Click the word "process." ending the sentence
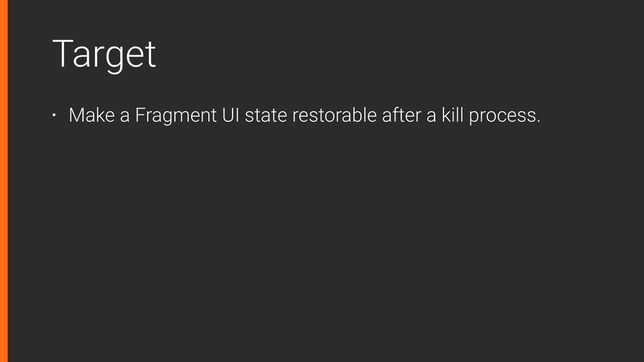644x362 pixels. [x=504, y=116]
